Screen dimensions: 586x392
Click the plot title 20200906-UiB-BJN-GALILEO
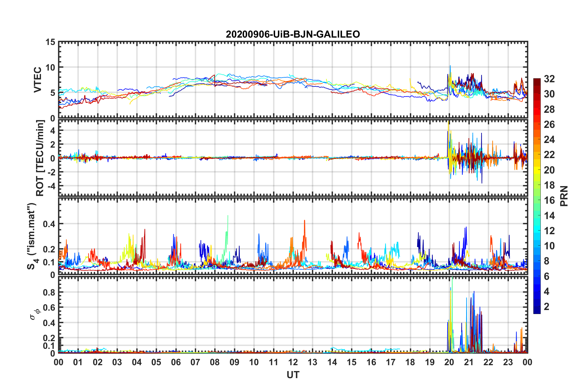[293, 34]
